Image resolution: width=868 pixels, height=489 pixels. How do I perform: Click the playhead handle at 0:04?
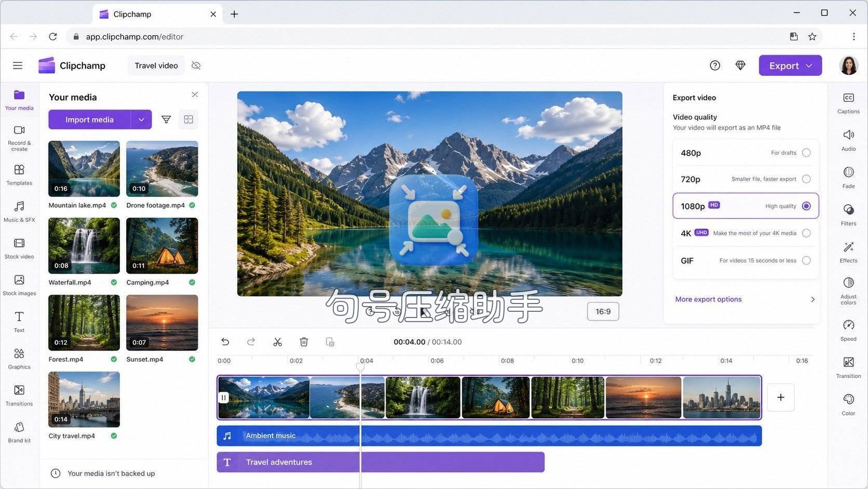pyautogui.click(x=360, y=366)
